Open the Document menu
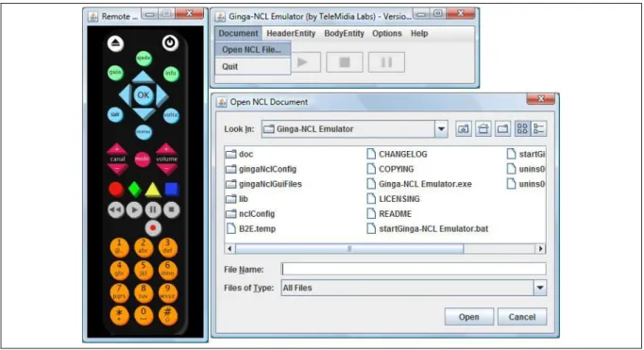Image resolution: width=644 pixels, height=350 pixels. [238, 33]
